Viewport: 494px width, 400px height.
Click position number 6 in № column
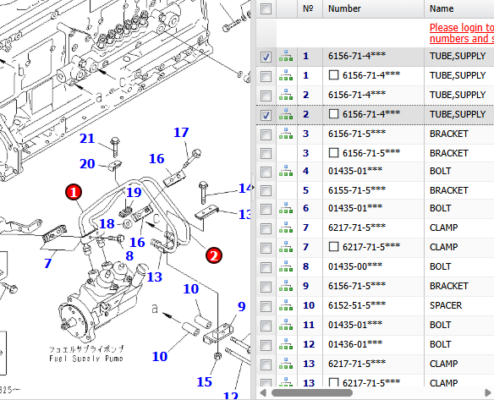306,208
